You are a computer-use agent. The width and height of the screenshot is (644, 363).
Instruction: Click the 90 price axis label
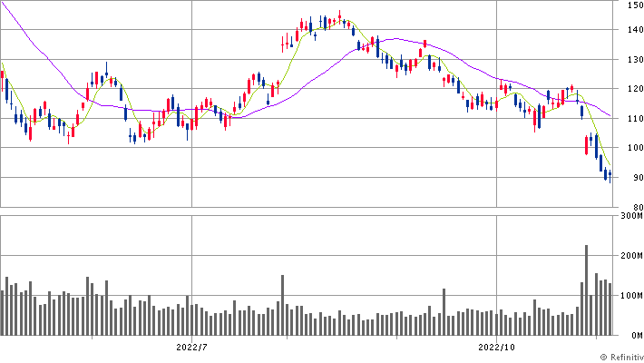(638, 178)
